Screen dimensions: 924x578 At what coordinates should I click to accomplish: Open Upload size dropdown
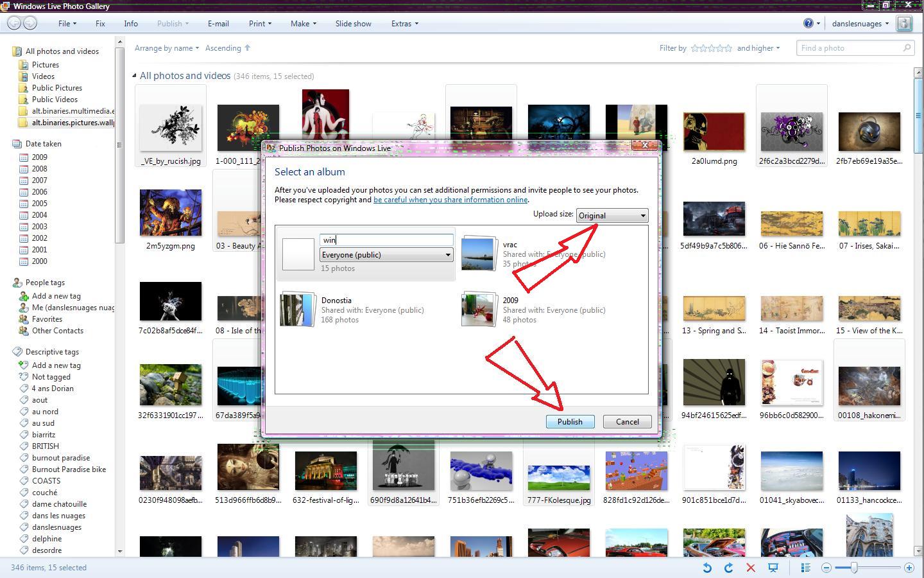pyautogui.click(x=612, y=215)
